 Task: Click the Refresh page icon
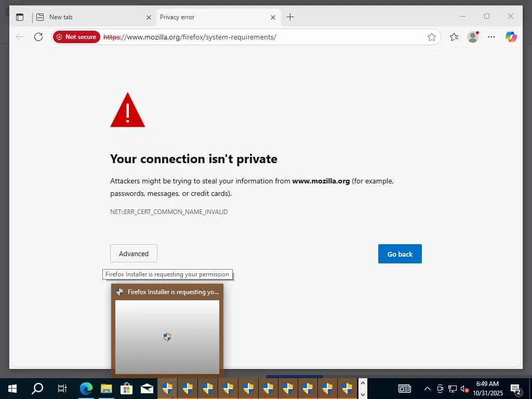click(38, 37)
